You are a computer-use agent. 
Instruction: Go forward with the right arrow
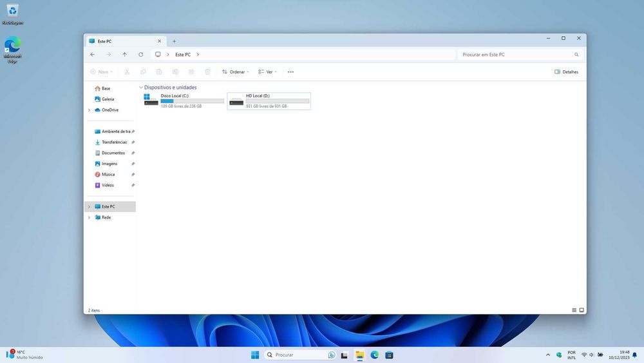108,54
